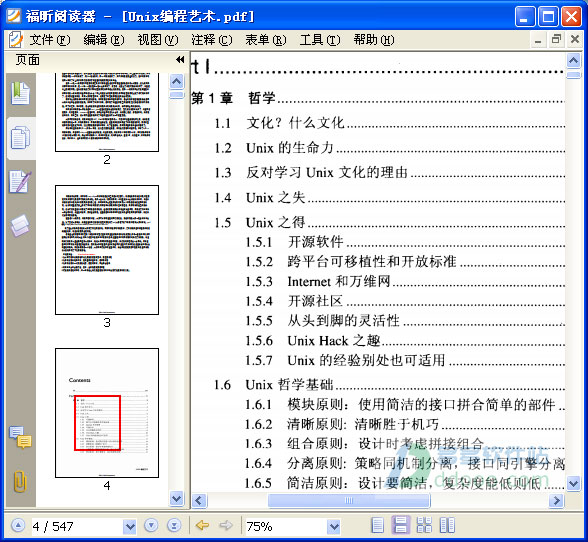Open the 帮助(H) menu
This screenshot has height=542, width=588.
[x=374, y=40]
